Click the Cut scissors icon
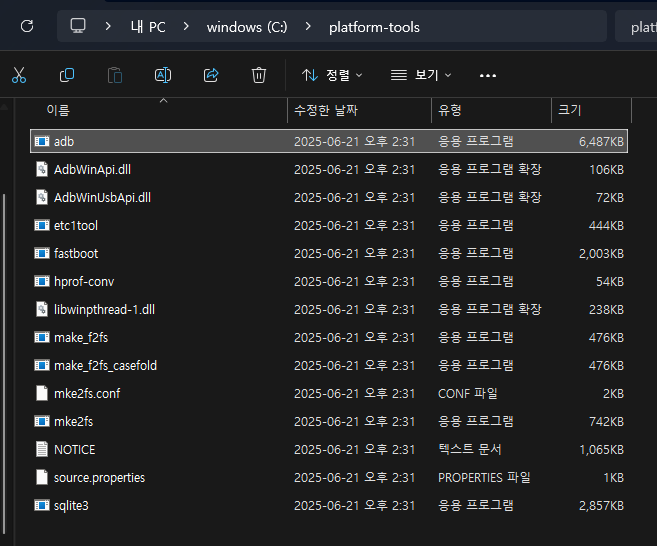 (x=19, y=75)
